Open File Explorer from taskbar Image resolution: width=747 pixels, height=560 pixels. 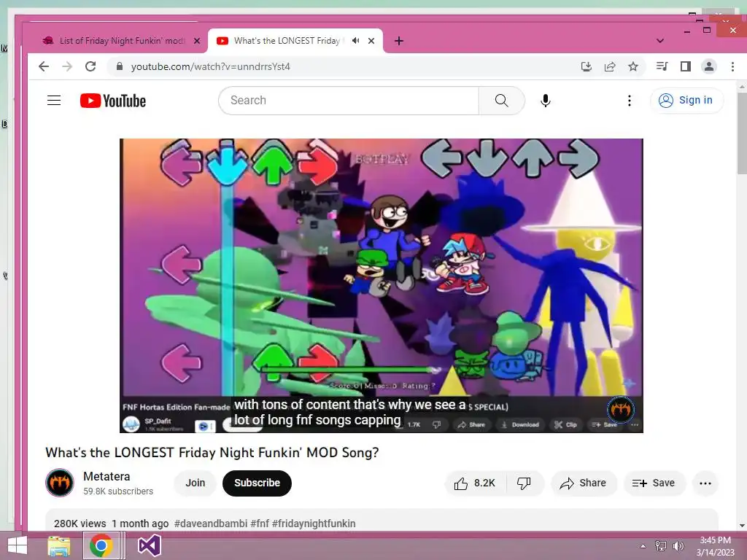pos(58,545)
